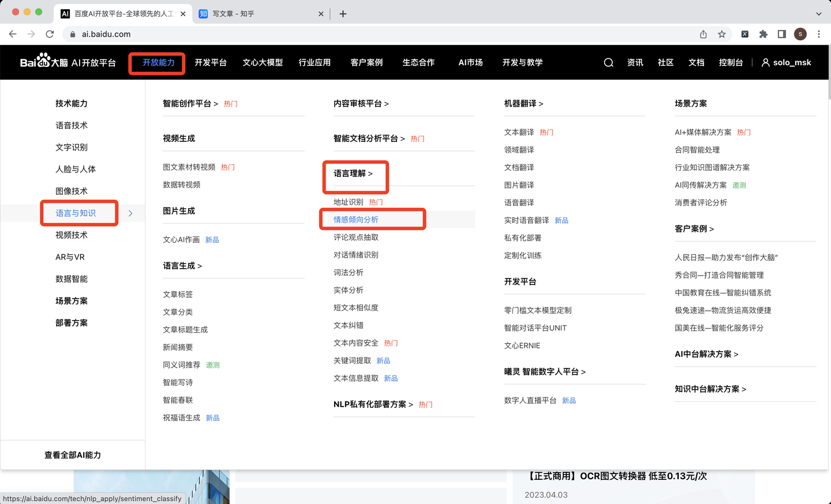The image size is (831, 504).
Task: Click the arrow next to 语言与知识
Action: (x=130, y=213)
